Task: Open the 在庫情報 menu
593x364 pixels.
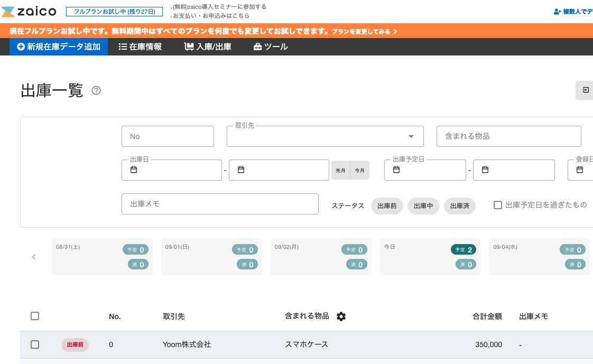Action: coord(140,46)
